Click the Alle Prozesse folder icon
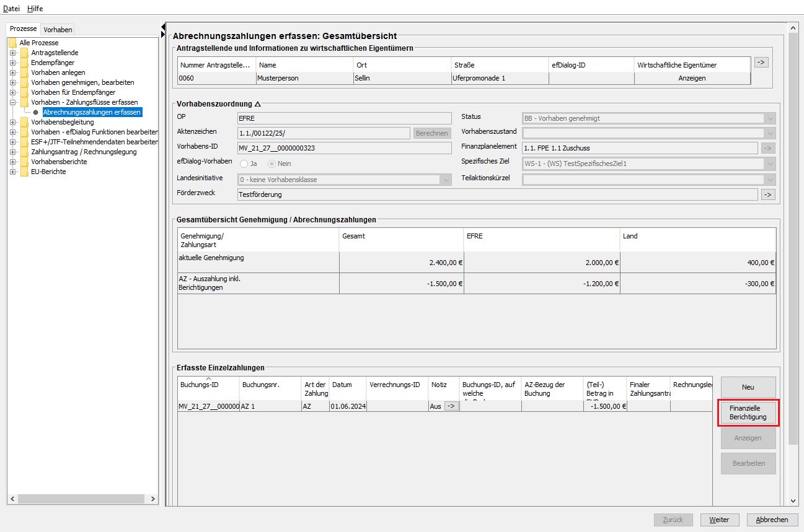The image size is (804, 532). 12,43
